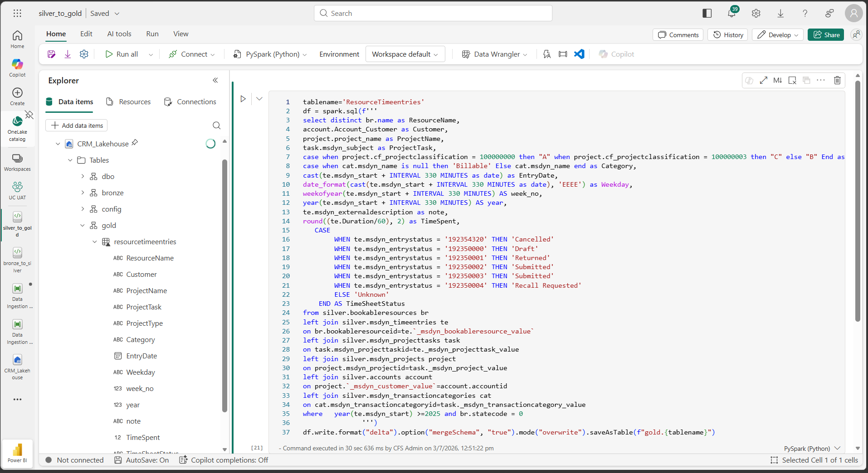The height and width of the screenshot is (473, 868).
Task: Open Power BI switcher at bottom left
Action: [x=17, y=453]
